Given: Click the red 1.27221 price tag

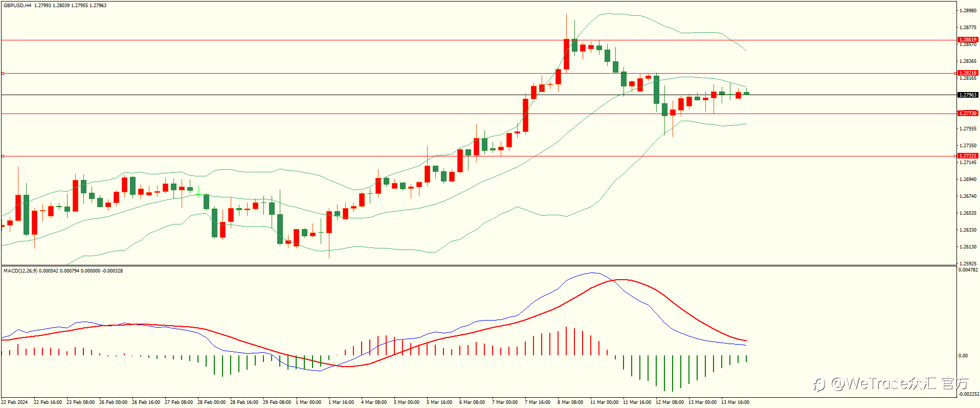Looking at the screenshot, I should tap(968, 156).
